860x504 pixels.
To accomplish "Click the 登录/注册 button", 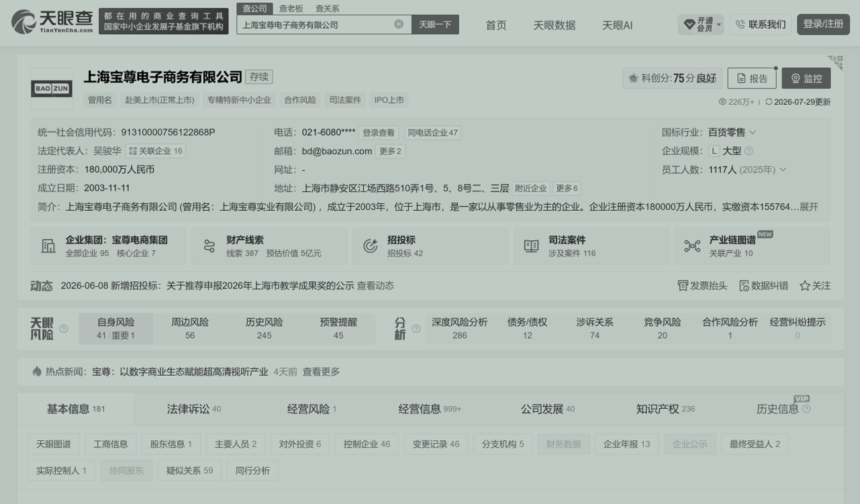I will [823, 24].
